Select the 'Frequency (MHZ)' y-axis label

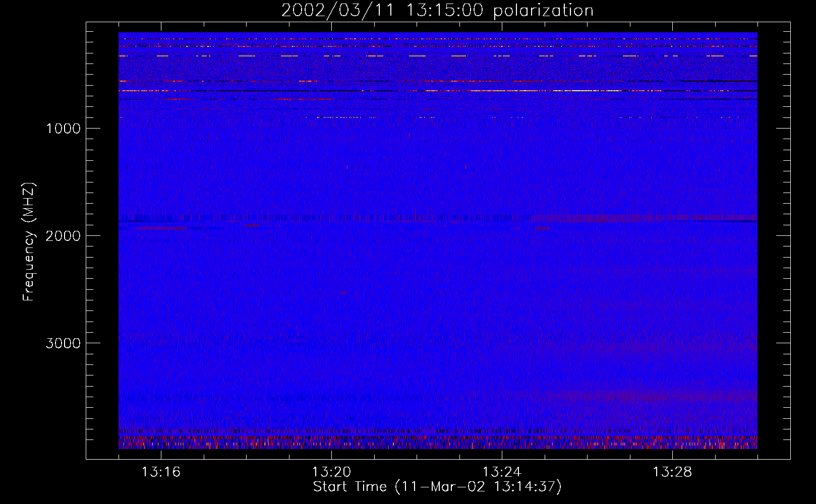(29, 242)
